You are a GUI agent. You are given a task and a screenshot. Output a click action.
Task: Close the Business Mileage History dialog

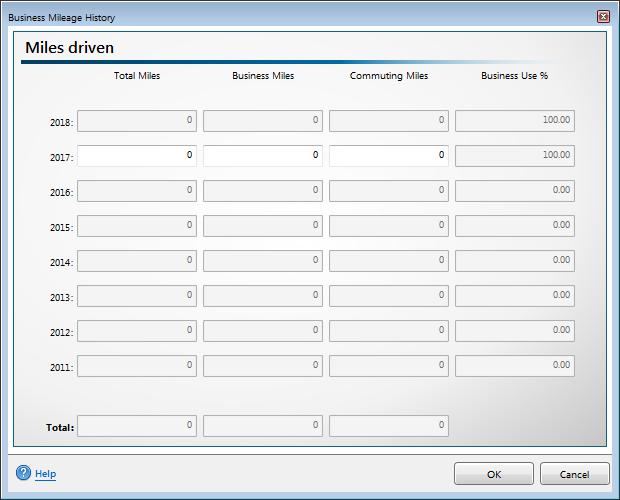point(603,17)
